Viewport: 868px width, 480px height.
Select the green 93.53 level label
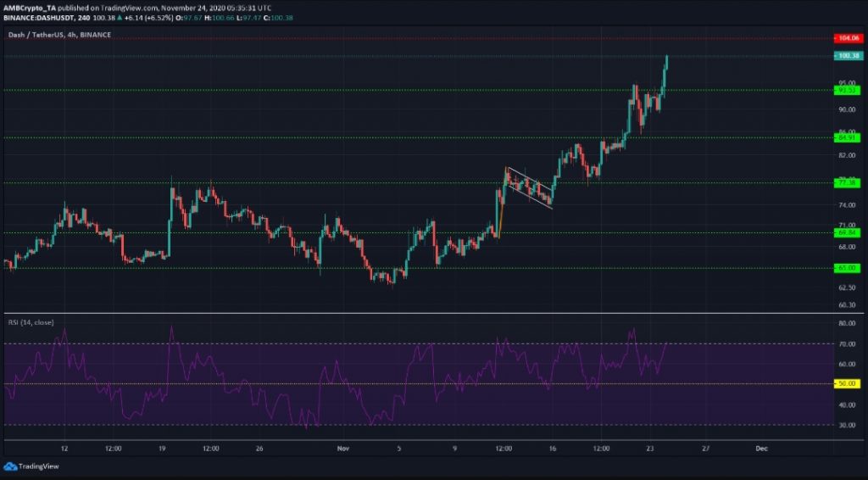(x=848, y=90)
